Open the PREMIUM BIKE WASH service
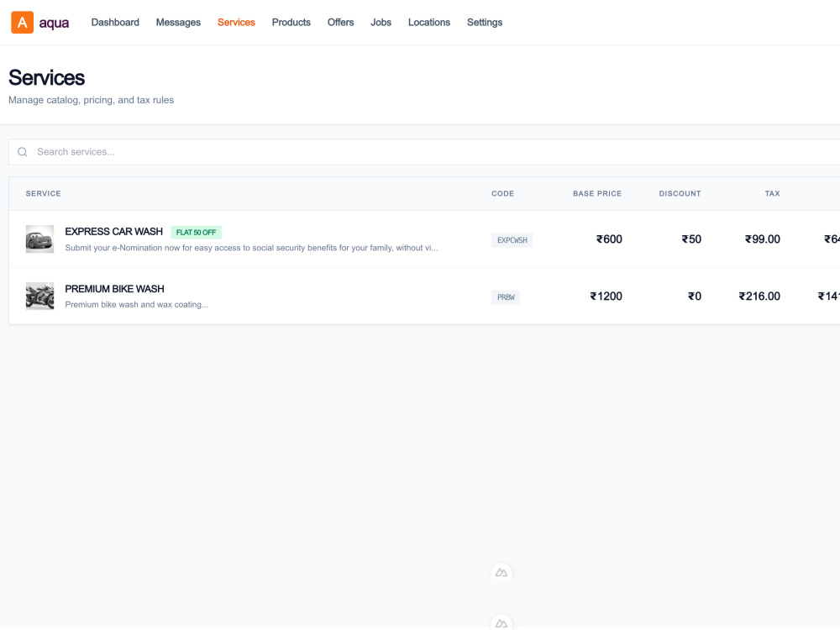Screen dimensions: 840x630 point(114,289)
